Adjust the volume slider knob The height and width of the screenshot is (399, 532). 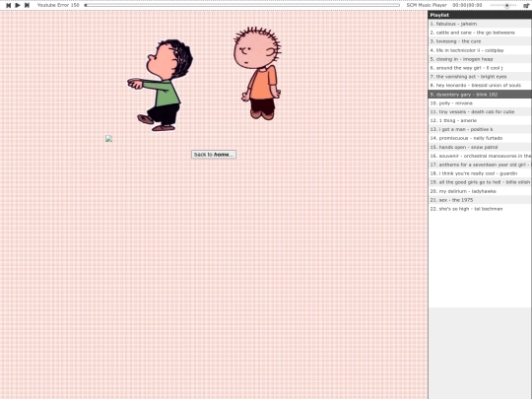point(507,6)
